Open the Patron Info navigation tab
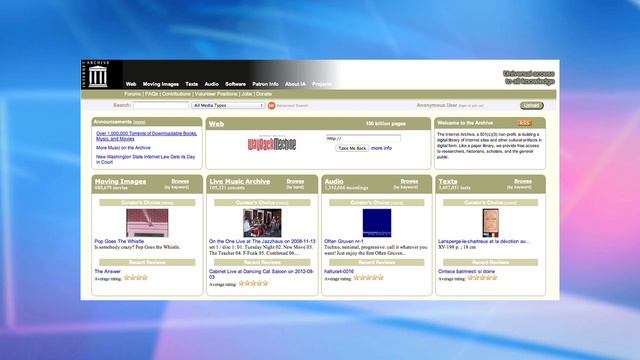Viewport: 640px width, 360px height. pos(265,84)
